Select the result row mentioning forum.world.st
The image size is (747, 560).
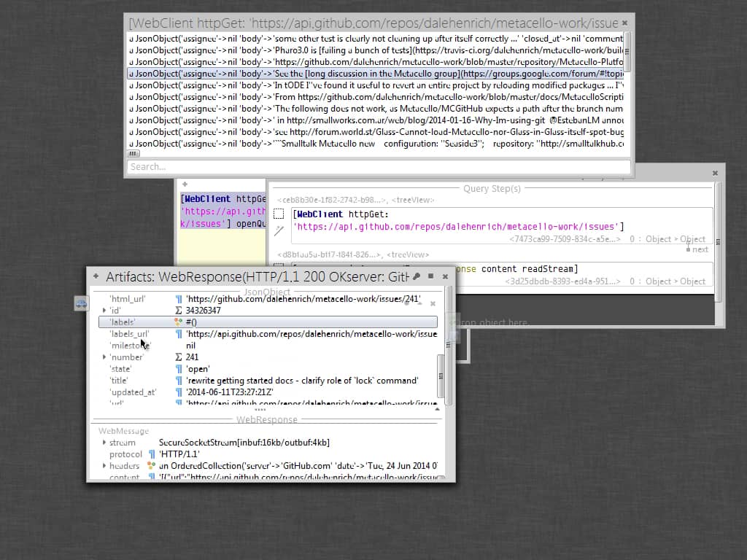click(376, 132)
